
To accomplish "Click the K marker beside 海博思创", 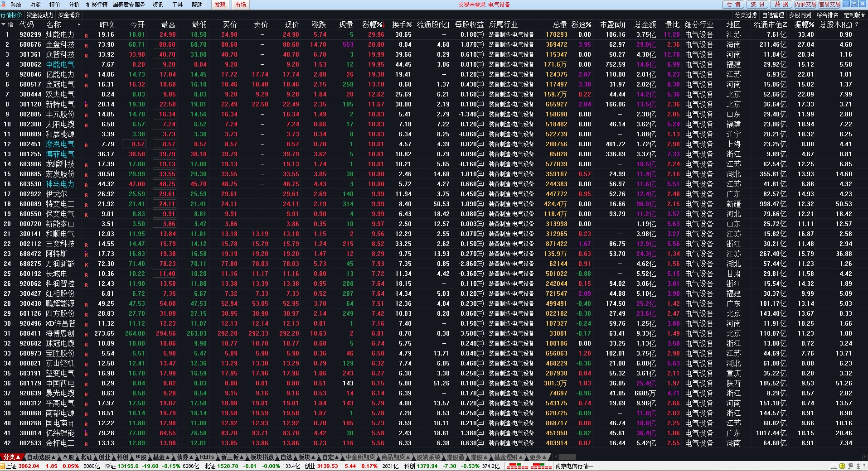I will coord(86,334).
